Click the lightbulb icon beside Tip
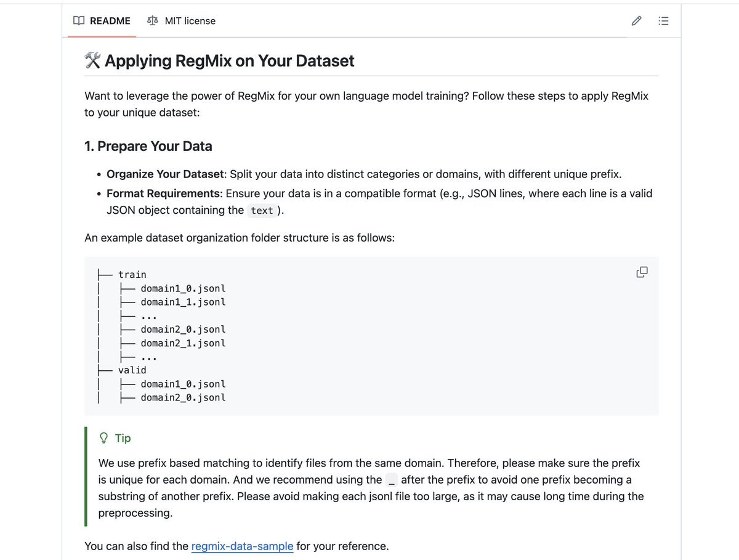Image resolution: width=739 pixels, height=560 pixels. (x=104, y=438)
